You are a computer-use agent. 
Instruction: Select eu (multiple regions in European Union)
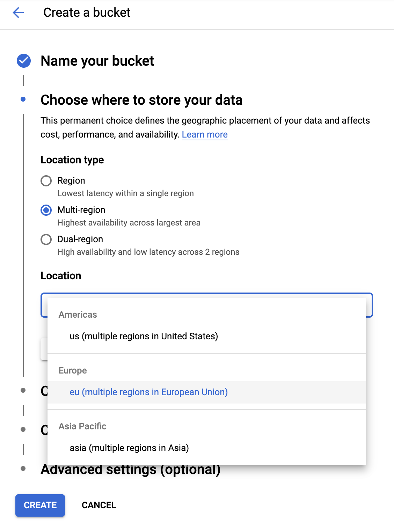(x=148, y=392)
